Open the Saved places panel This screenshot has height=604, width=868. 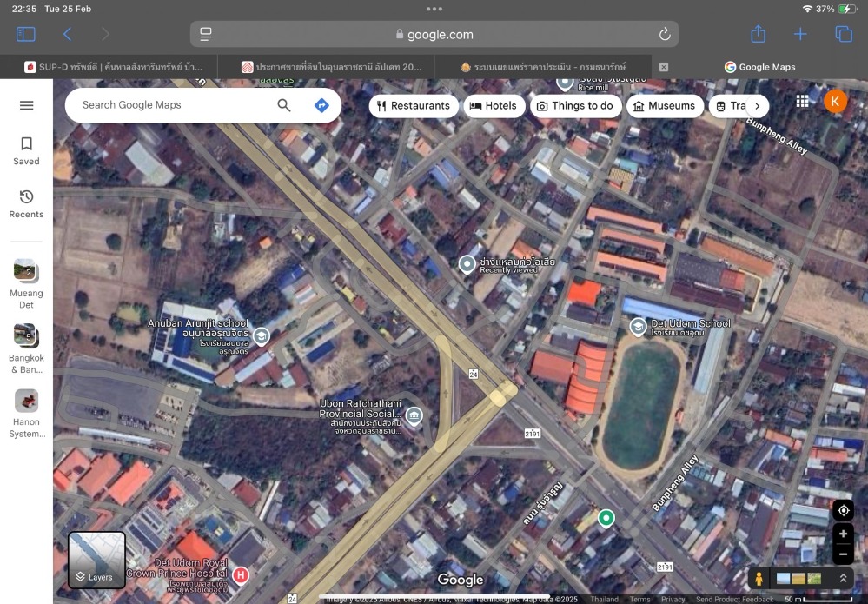[x=26, y=150]
